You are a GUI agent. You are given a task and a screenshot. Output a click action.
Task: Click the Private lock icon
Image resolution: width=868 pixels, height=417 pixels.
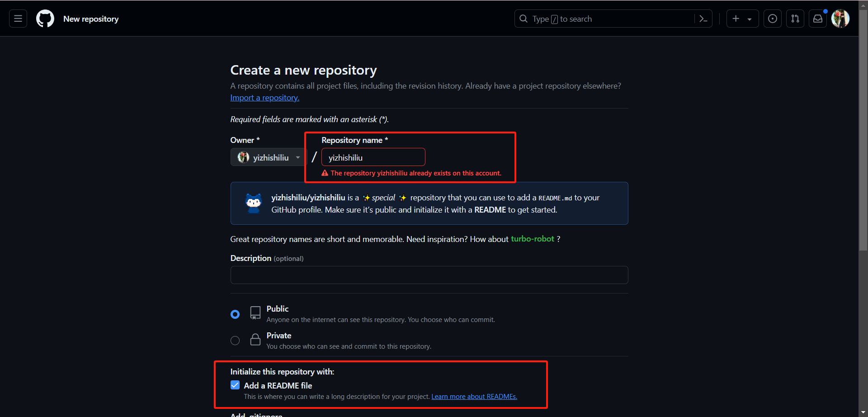pos(255,340)
